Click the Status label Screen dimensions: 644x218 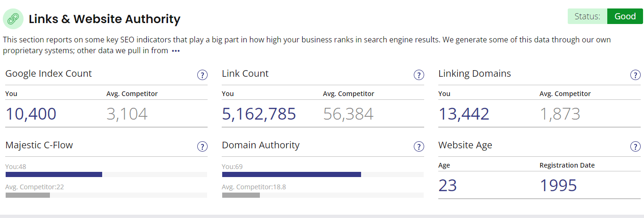[x=587, y=16]
